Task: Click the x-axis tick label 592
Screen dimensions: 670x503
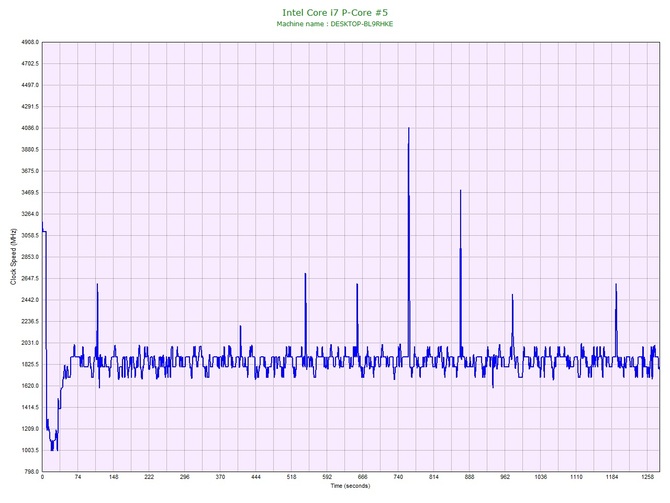Action: click(327, 477)
